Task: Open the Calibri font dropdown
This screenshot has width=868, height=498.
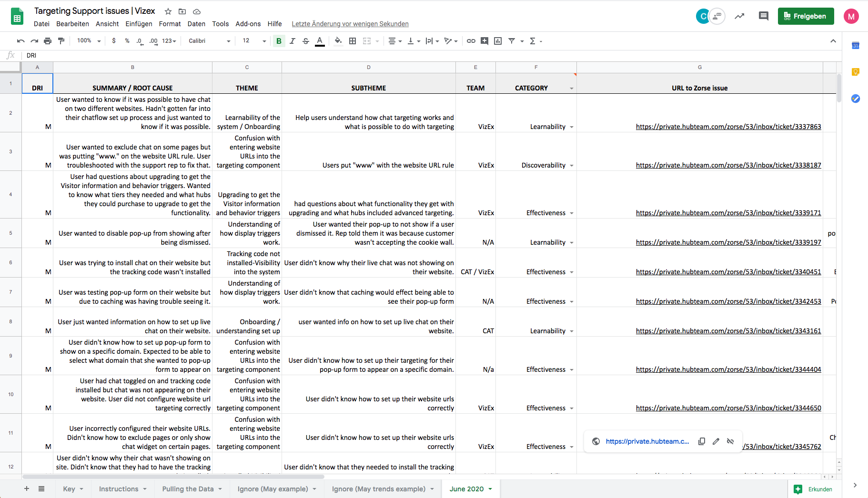Action: click(209, 41)
